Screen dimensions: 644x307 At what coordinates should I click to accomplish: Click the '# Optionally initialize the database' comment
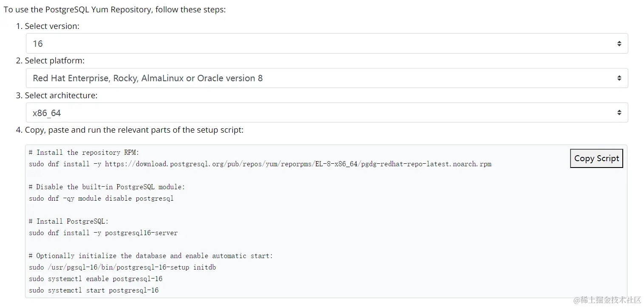click(x=151, y=256)
